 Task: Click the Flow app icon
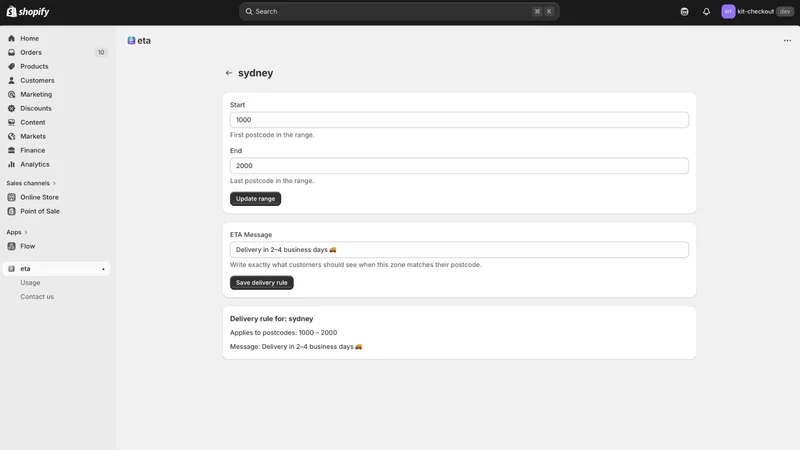[x=11, y=246]
